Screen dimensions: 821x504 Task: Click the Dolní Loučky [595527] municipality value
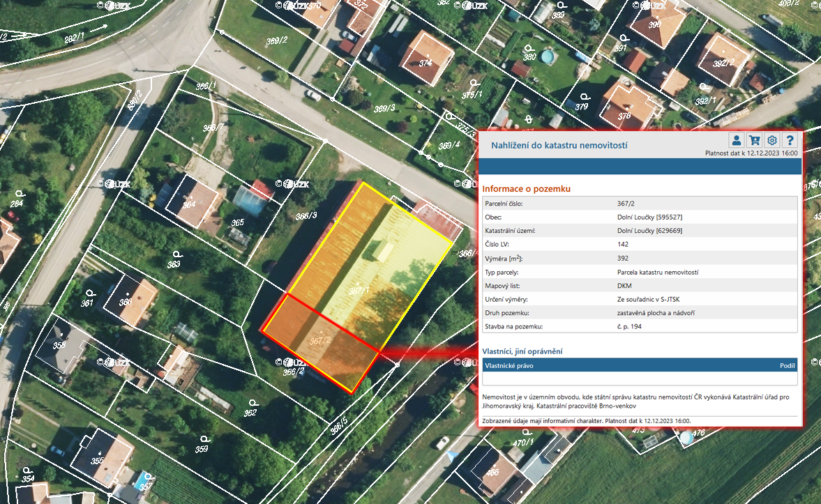pos(645,217)
